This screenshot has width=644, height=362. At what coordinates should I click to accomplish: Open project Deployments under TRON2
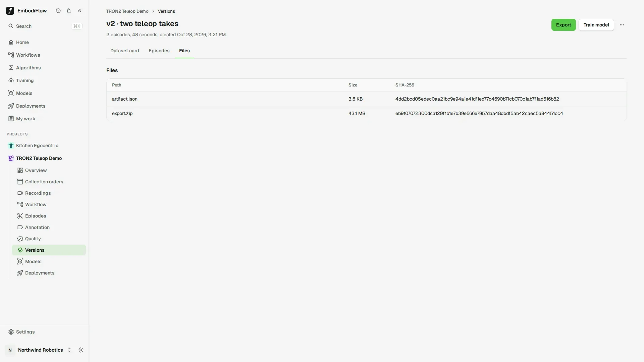click(x=49, y=273)
